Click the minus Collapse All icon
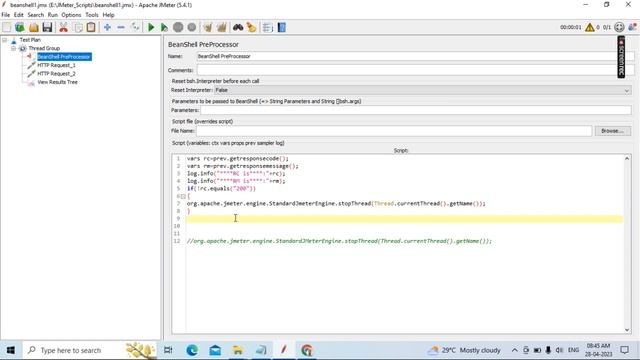Image resolution: width=640 pixels, height=360 pixels. (x=121, y=27)
